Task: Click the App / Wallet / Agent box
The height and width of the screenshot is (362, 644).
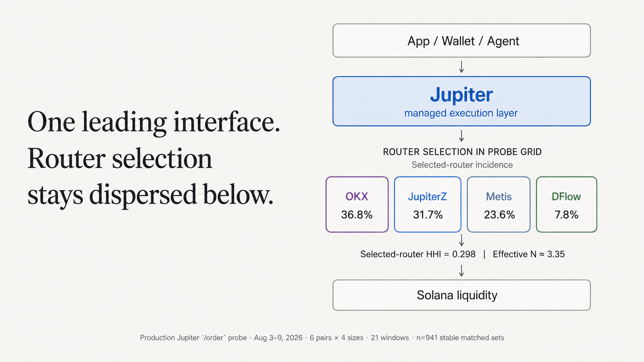Action: click(x=461, y=41)
